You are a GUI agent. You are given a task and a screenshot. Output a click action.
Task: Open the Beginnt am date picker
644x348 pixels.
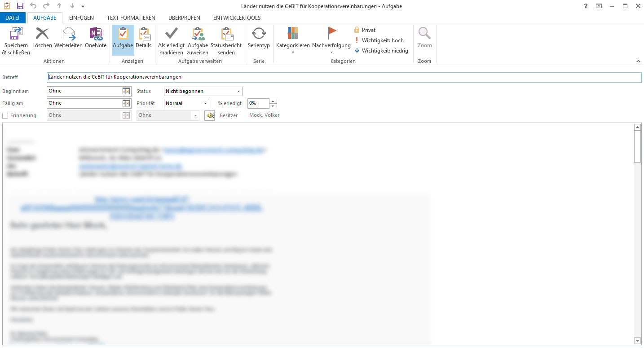click(126, 91)
